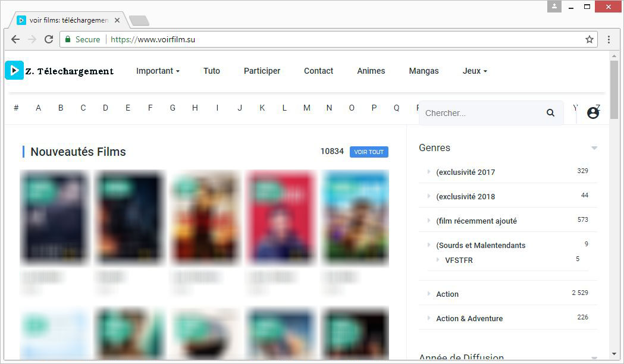
Task: Open the Animes menu item
Action: point(371,71)
